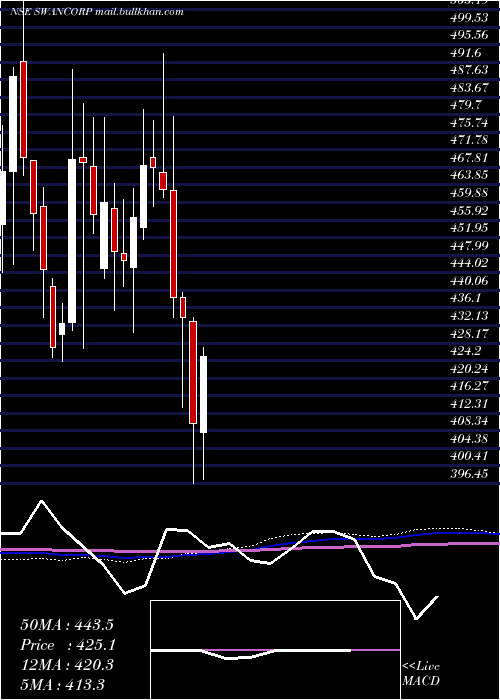
Task: Click the 475.74 price axis label
Action: click(469, 123)
